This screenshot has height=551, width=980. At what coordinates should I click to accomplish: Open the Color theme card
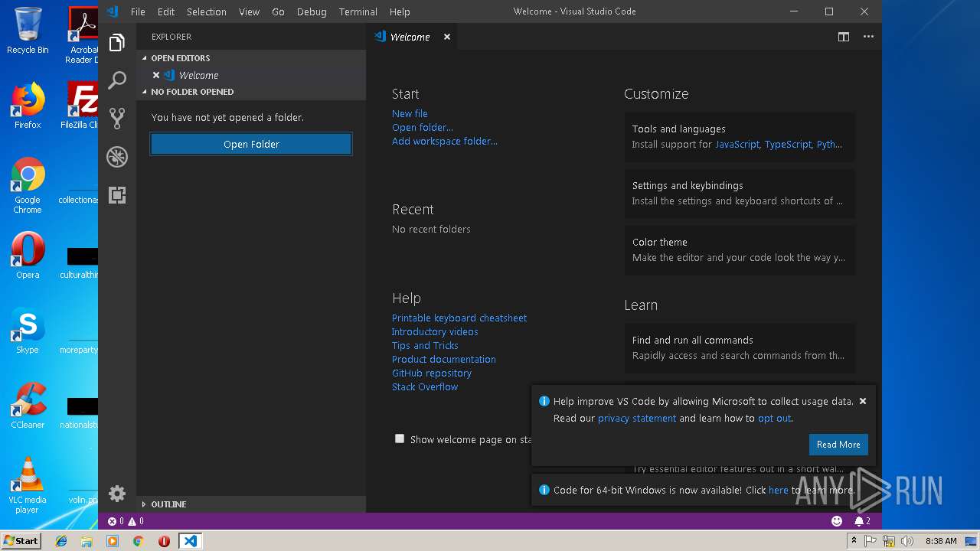(x=740, y=249)
